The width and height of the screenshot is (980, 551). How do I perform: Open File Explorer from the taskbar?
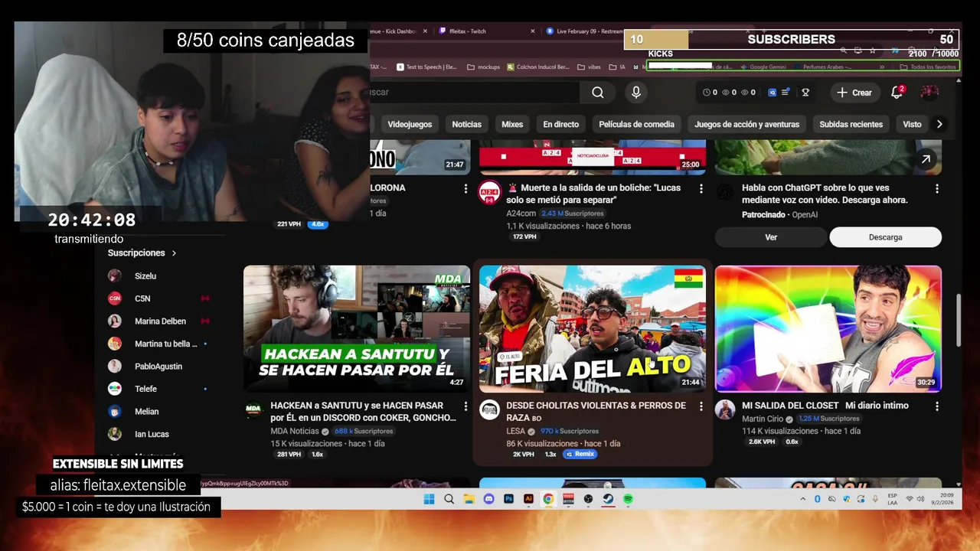click(x=469, y=499)
